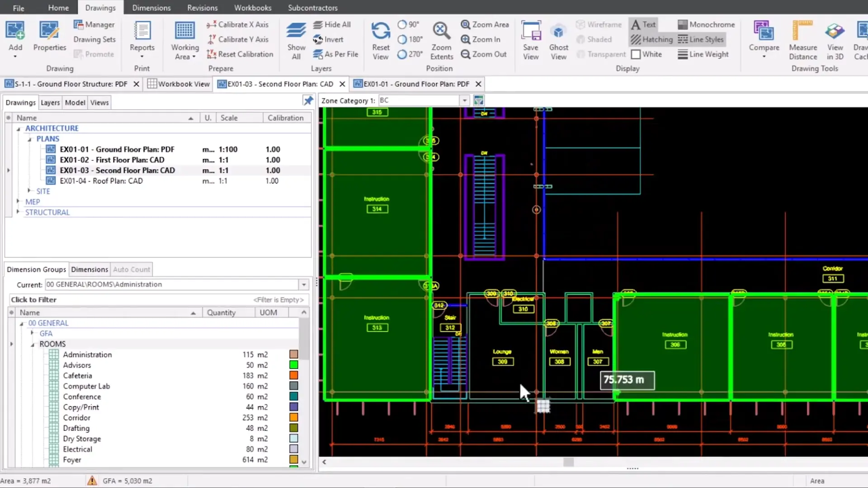
Task: Click the Cafeteria orange color swatch
Action: pyautogui.click(x=293, y=375)
